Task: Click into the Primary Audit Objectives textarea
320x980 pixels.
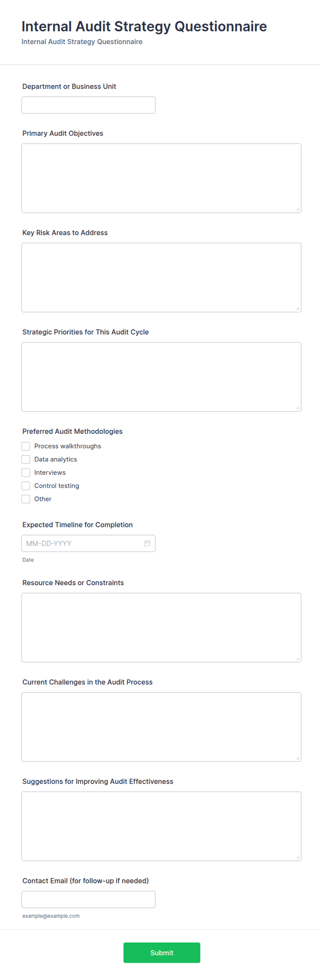Action: [x=161, y=178]
